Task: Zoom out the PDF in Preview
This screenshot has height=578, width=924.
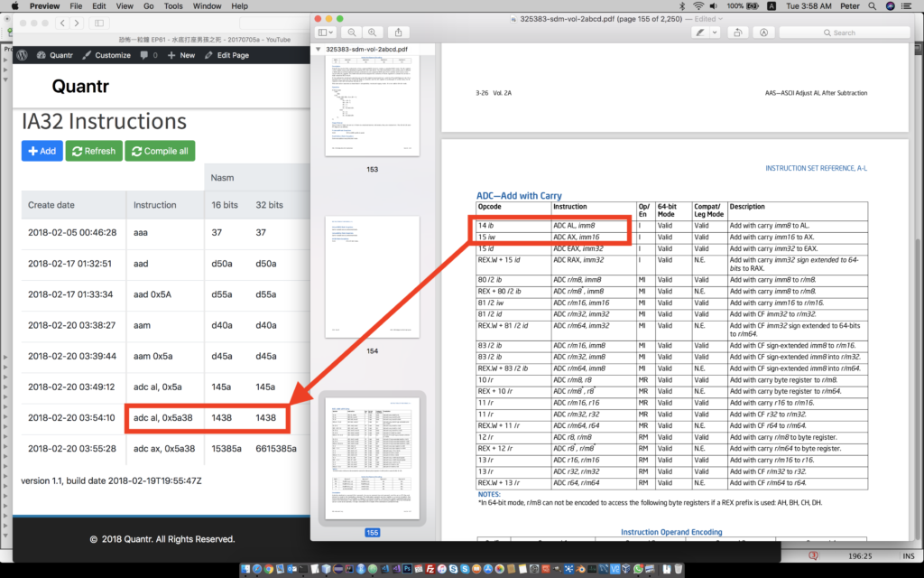Action: pyautogui.click(x=351, y=33)
